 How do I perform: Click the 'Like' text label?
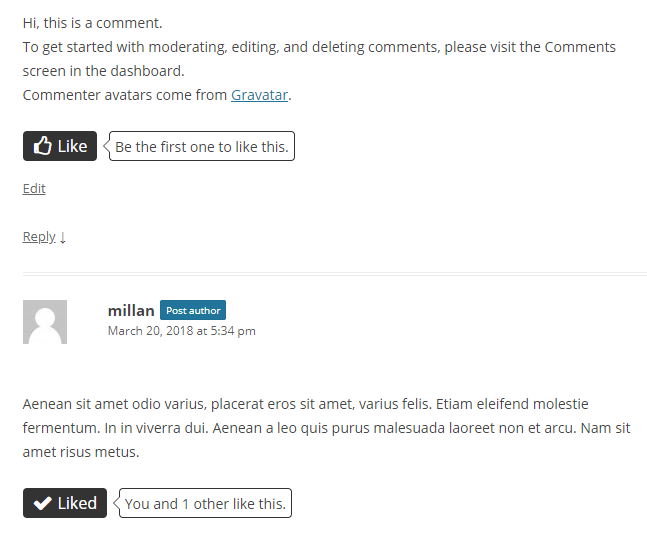click(x=72, y=146)
